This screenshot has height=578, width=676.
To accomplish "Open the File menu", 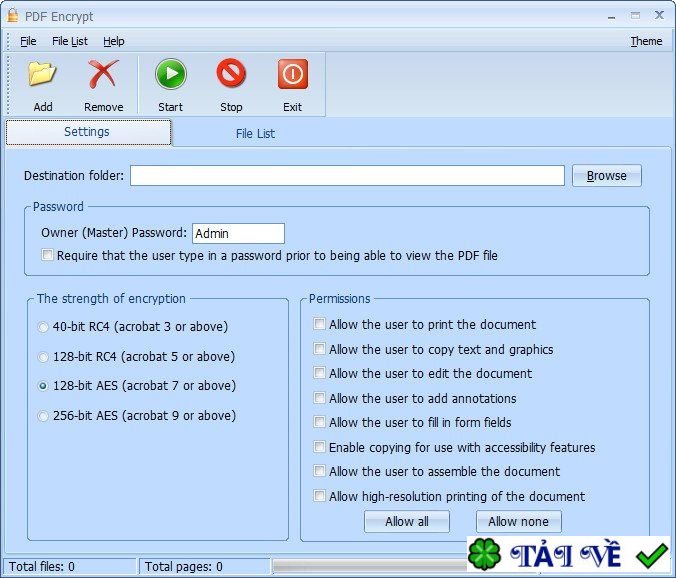I will [x=28, y=41].
